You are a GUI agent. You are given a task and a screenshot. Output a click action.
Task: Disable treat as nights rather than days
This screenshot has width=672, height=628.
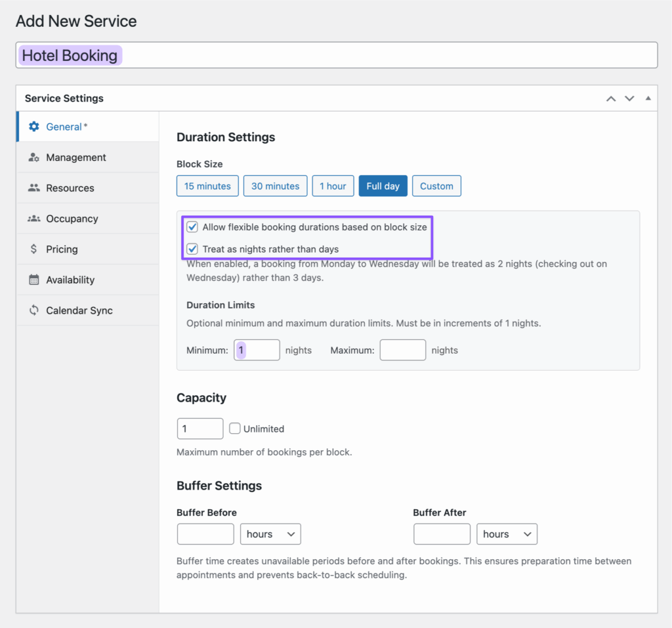[x=192, y=249]
